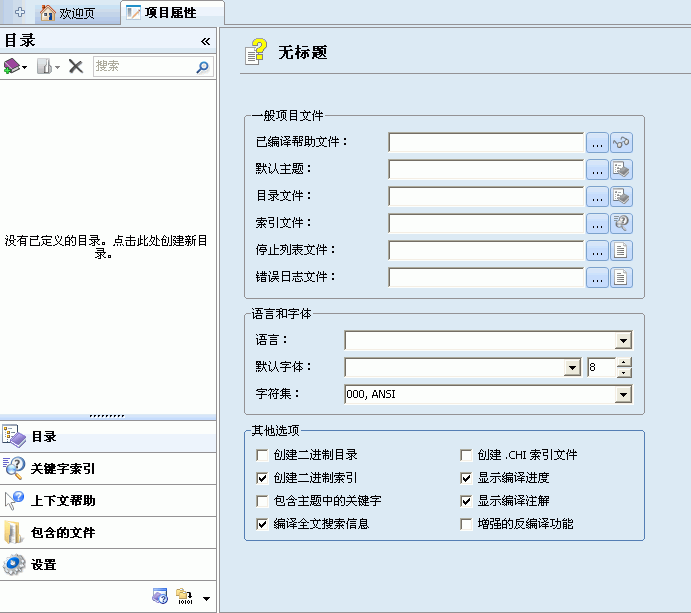Collapse the 目录 panel with double chevron
This screenshot has height=613, width=691.
tap(205, 41)
